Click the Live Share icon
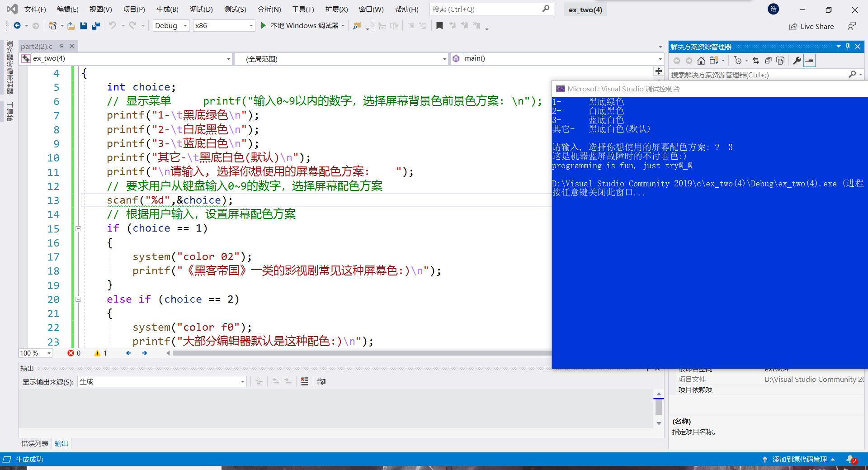 (793, 27)
